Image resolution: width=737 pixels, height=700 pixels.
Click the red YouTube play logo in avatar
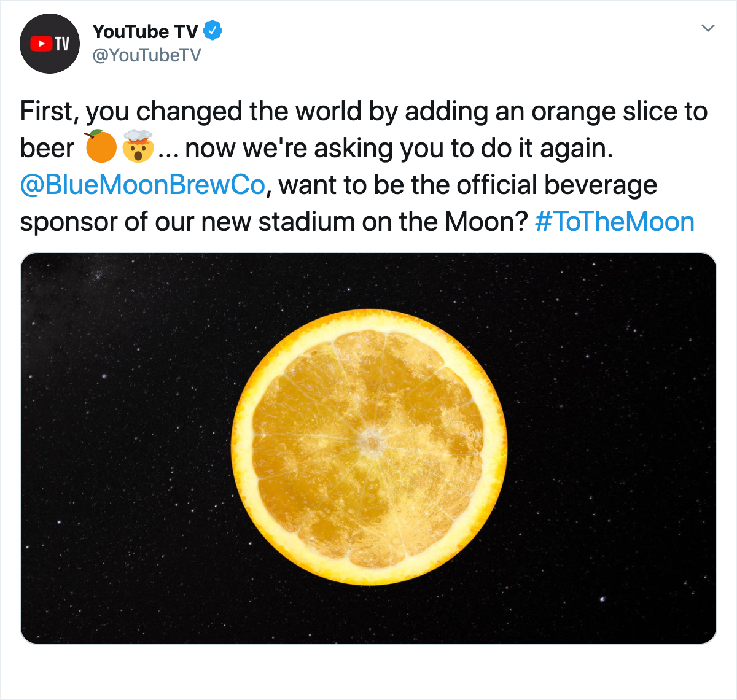(41, 44)
